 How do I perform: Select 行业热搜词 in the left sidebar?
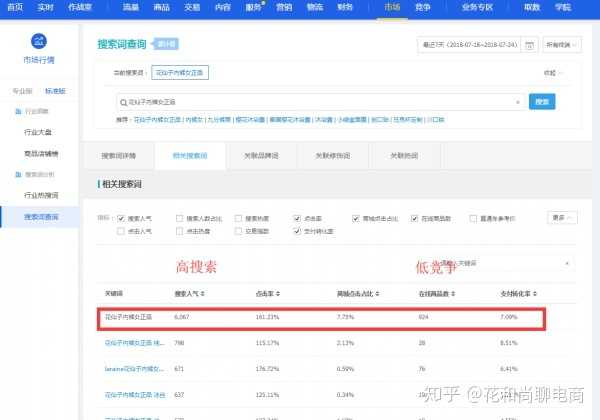pyautogui.click(x=39, y=196)
